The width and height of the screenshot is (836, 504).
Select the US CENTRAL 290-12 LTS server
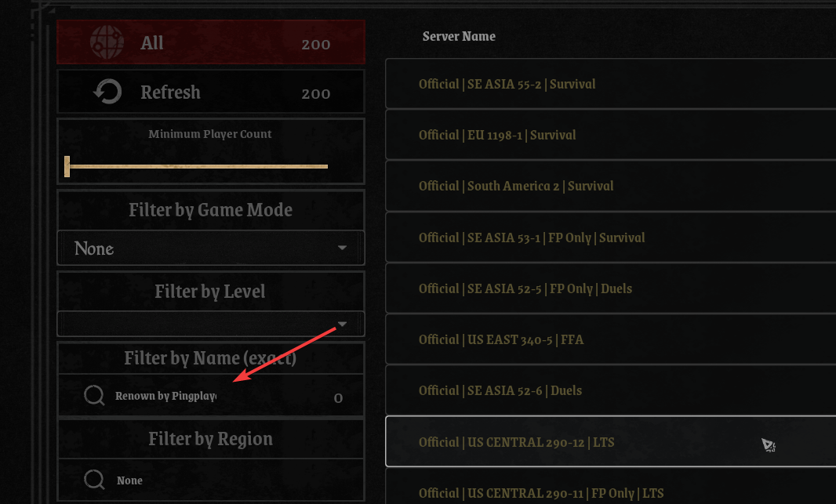[516, 442]
